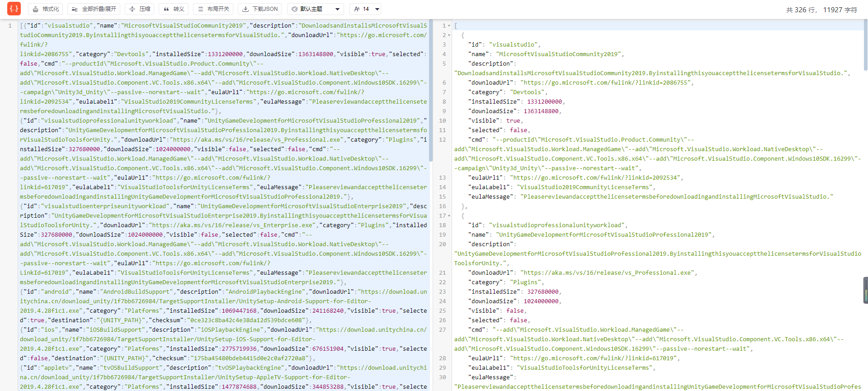Click the downloadUrl vs_Professional.exe line

(x=583, y=272)
